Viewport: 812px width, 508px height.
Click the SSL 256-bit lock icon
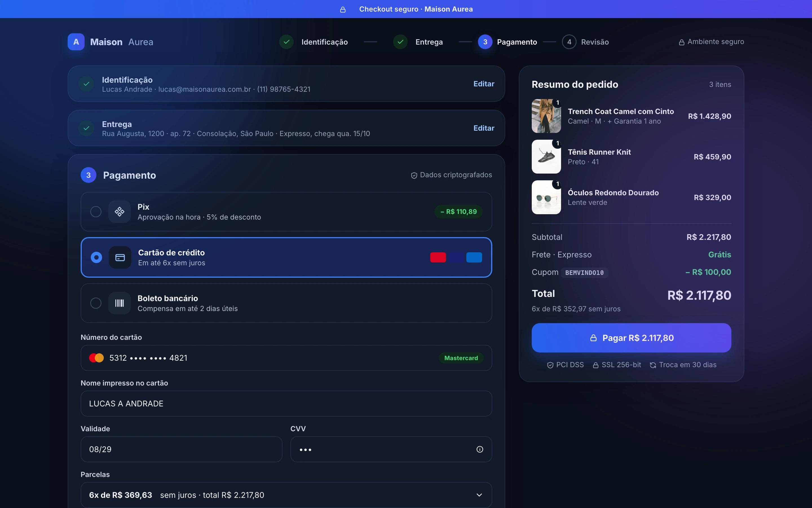pyautogui.click(x=595, y=365)
